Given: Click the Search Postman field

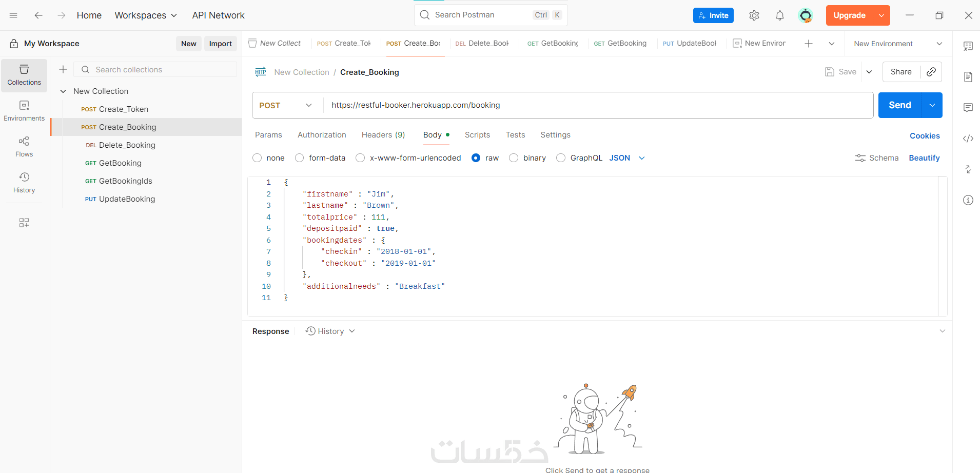Looking at the screenshot, I should (x=491, y=15).
